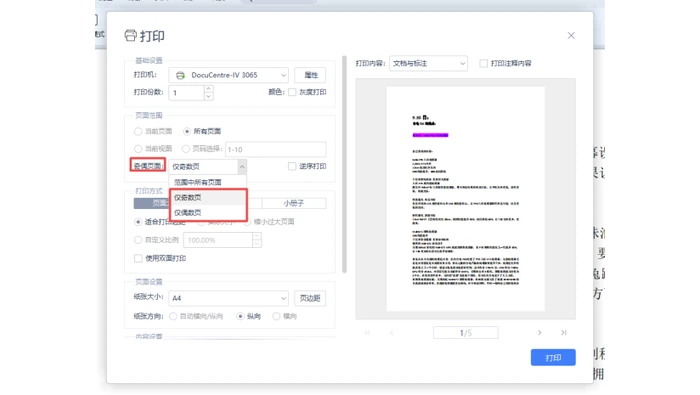Click the 100.00% custom scale field
This screenshot has height=395, width=700.
(x=218, y=240)
